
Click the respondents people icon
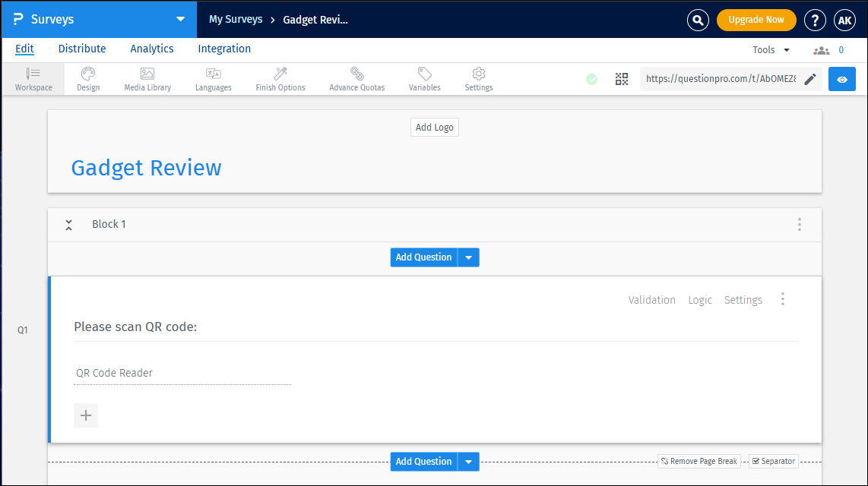click(821, 50)
